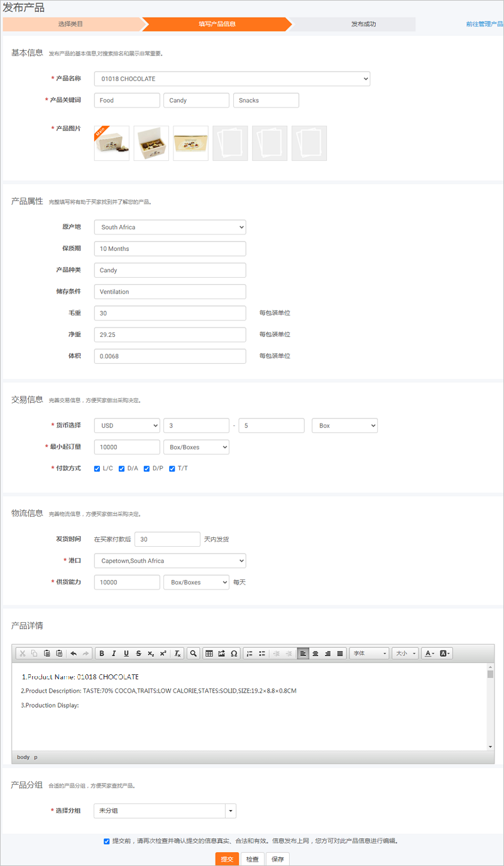Open the text color picker
The height and width of the screenshot is (866, 504).
click(x=429, y=654)
